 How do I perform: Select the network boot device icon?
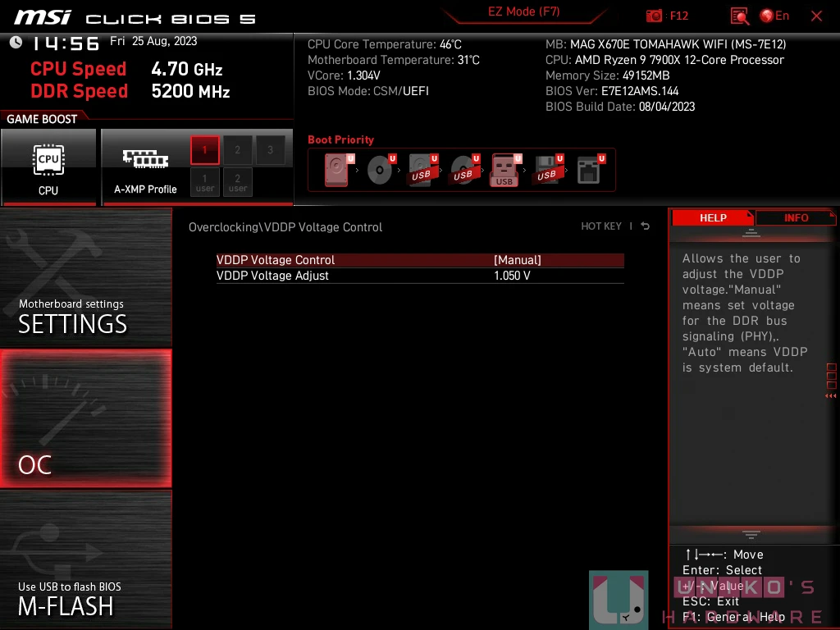point(591,170)
